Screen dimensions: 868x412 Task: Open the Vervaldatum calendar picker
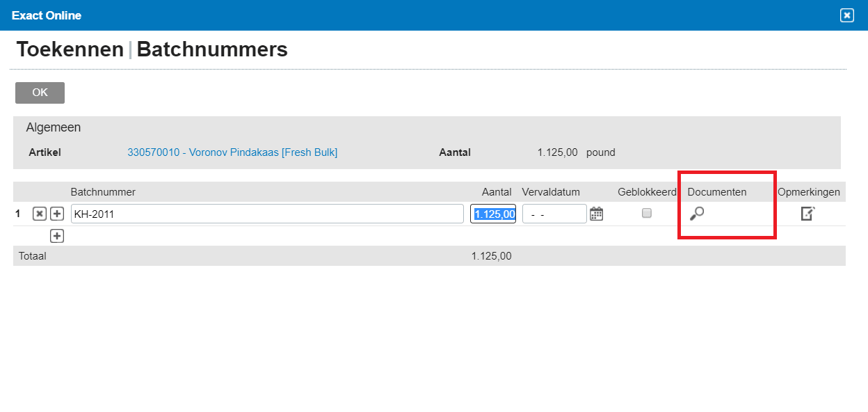click(x=596, y=214)
